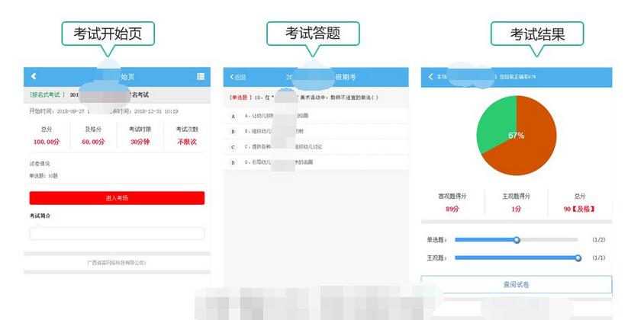Click the 主观题 slider handle
The width and height of the screenshot is (644, 320).
(578, 258)
